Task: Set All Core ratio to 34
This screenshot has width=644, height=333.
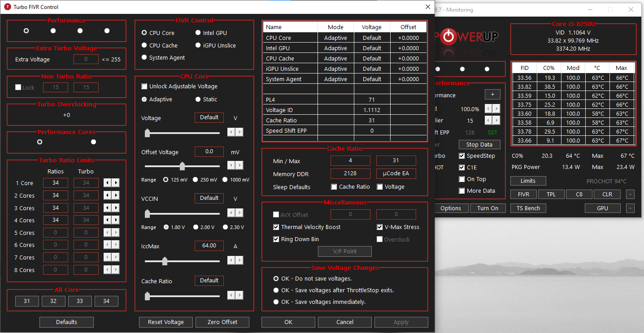Action: point(106,301)
